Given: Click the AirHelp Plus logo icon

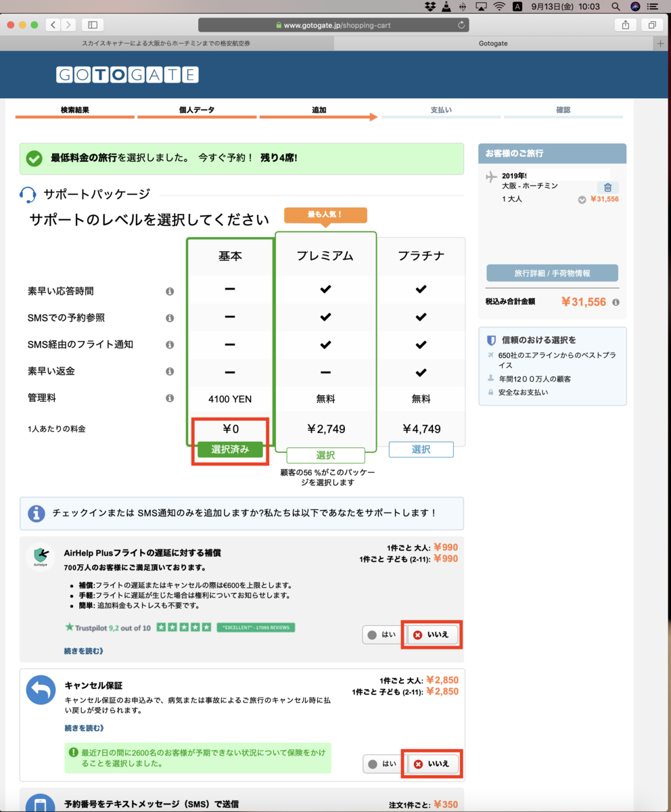Looking at the screenshot, I should (x=40, y=557).
